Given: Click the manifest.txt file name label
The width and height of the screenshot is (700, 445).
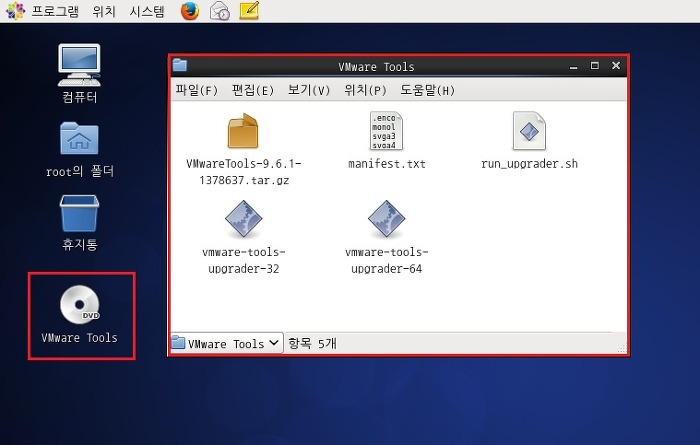Looking at the screenshot, I should tap(387, 164).
